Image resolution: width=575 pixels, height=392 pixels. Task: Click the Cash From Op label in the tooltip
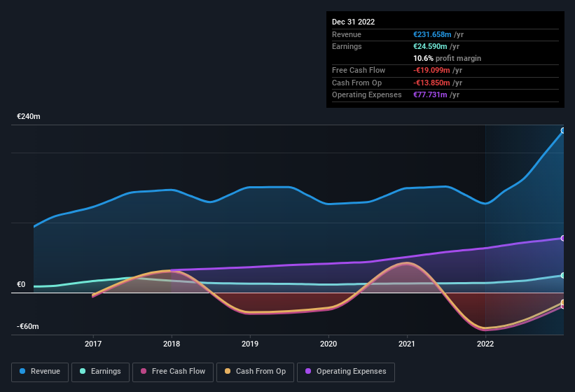point(356,83)
